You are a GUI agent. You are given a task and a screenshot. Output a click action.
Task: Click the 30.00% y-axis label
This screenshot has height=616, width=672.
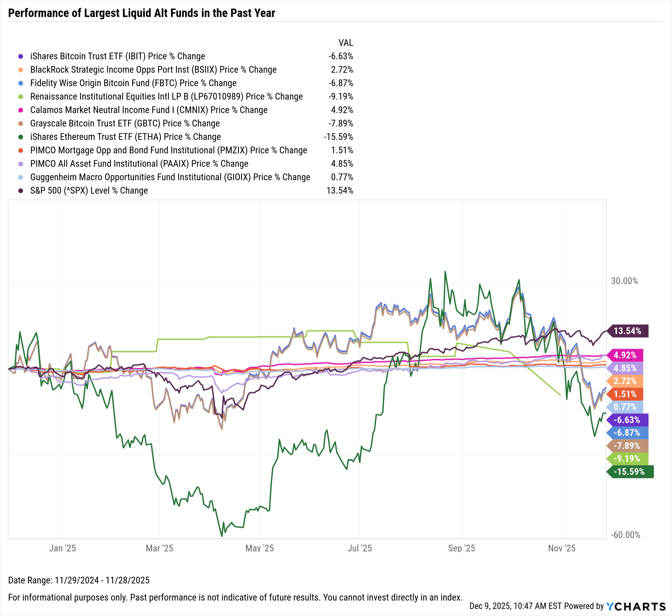(x=624, y=281)
